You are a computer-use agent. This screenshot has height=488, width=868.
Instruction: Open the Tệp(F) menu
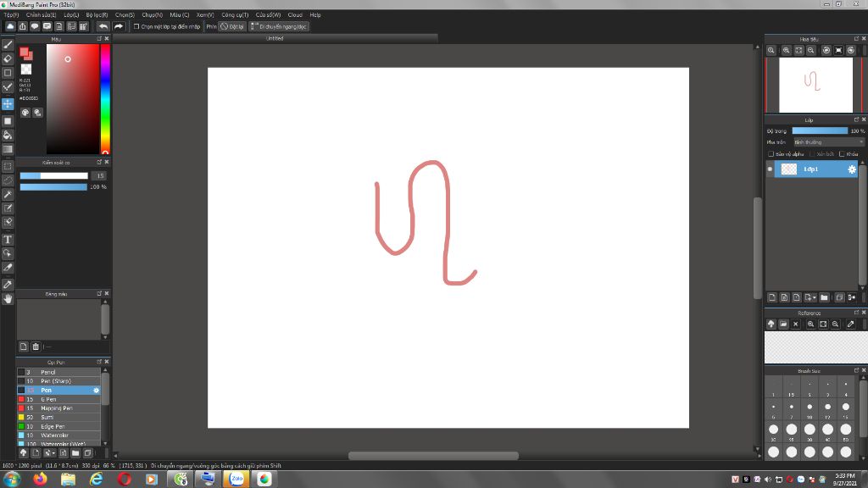pyautogui.click(x=12, y=15)
